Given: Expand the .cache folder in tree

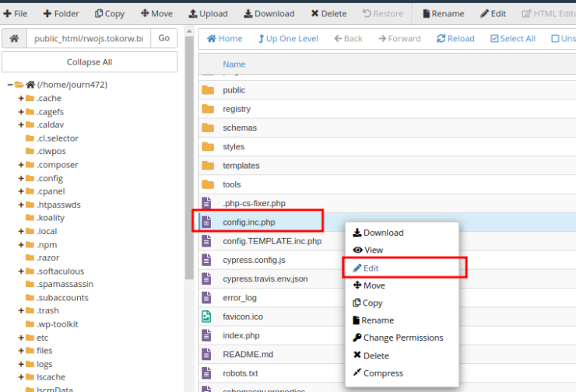Looking at the screenshot, I should coord(21,98).
